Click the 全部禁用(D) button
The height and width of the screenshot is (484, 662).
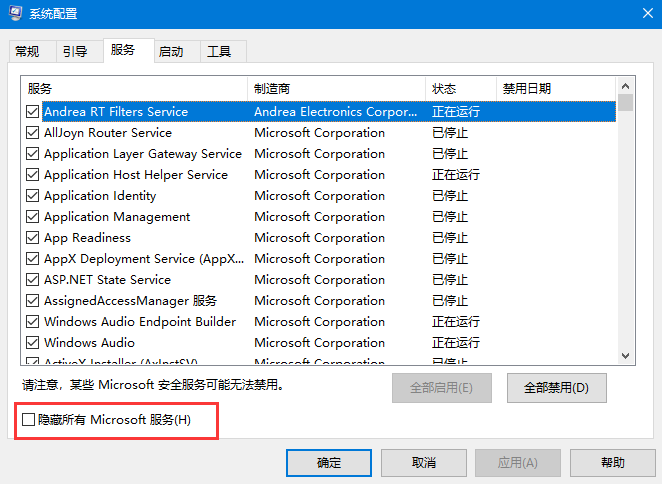(x=556, y=387)
